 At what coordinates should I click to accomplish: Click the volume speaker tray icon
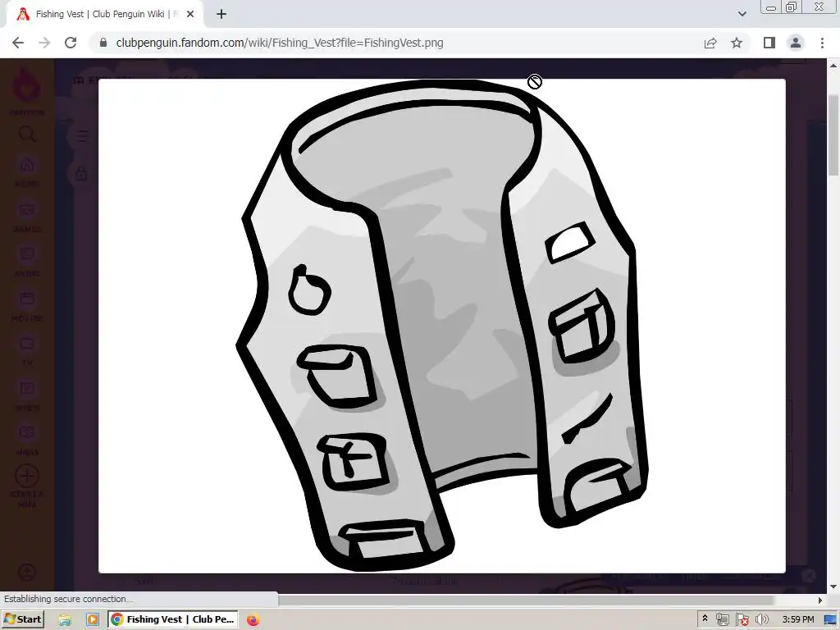(761, 620)
